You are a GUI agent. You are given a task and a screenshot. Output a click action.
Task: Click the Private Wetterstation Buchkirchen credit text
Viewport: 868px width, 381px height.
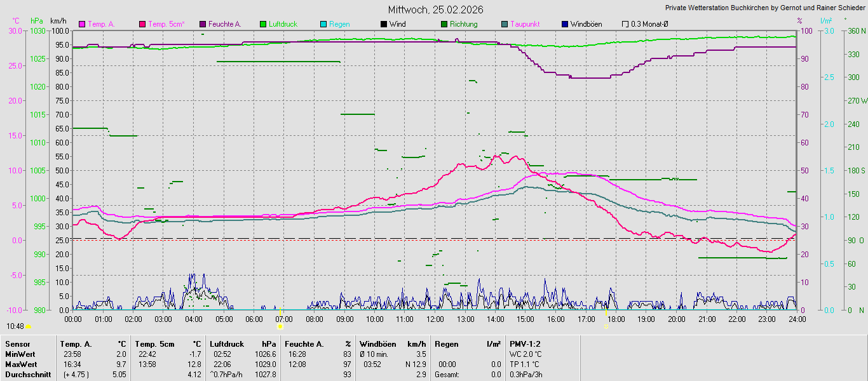[764, 8]
